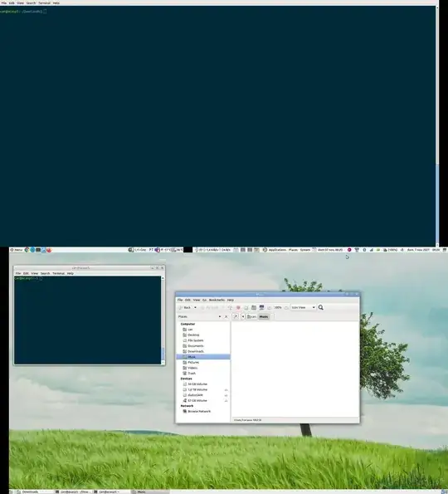This screenshot has width=448, height=494.
Task: Select Downloads in Places sidebar
Action: pos(203,351)
